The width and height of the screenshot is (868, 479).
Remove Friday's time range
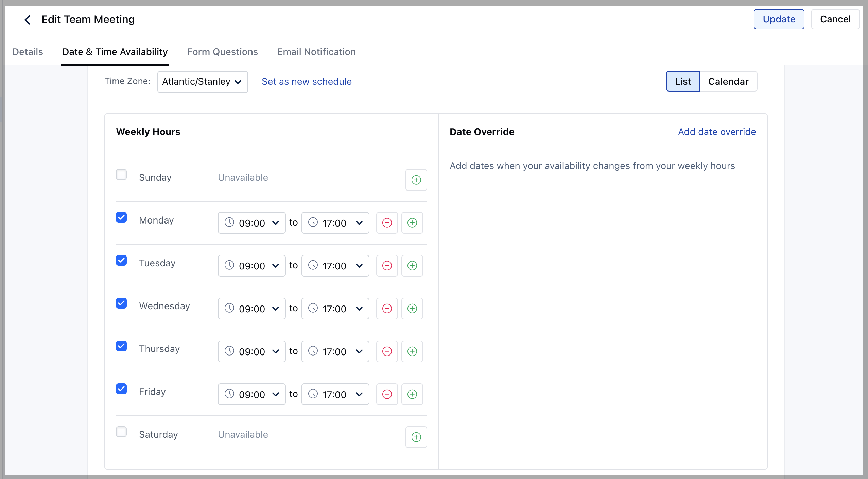(x=387, y=394)
